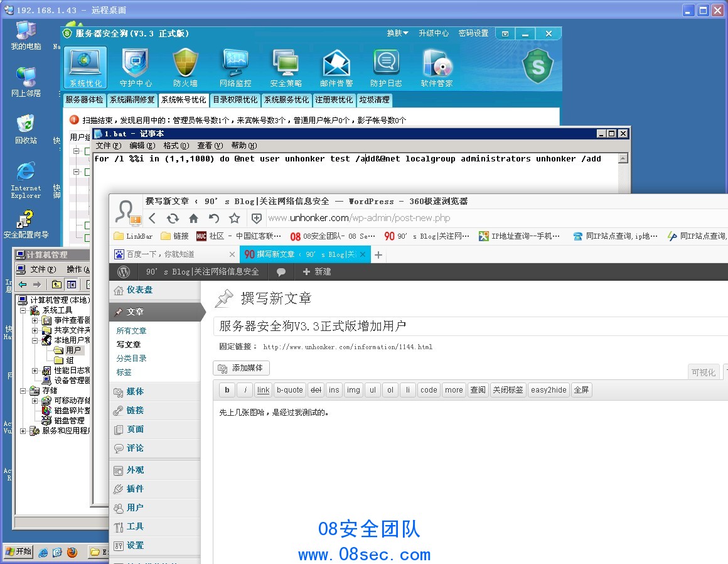Reload the page in 360 browser
Viewport: 728px width, 564px height.
tap(173, 218)
